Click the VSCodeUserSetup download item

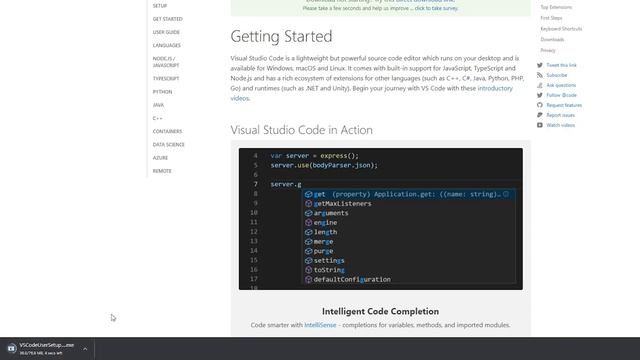(47, 349)
